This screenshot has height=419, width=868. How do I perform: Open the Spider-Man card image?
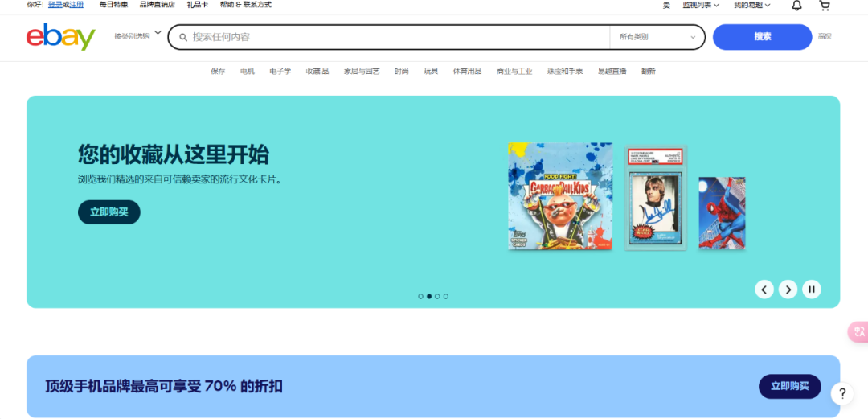click(722, 213)
